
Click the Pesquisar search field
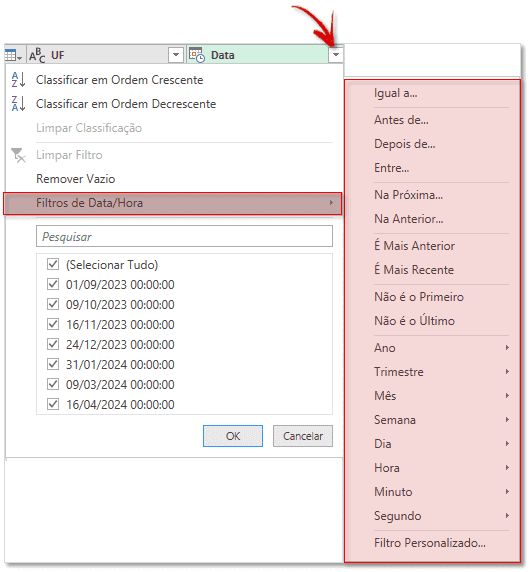coord(184,236)
